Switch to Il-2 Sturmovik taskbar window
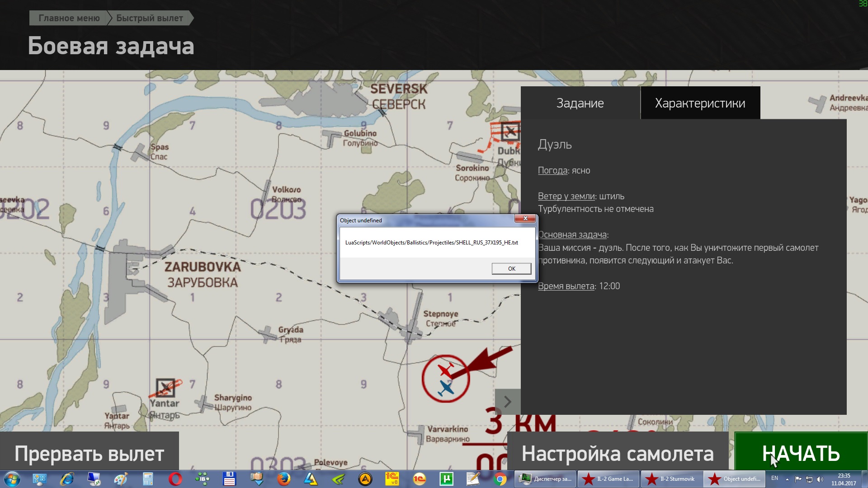Viewport: 868px width, 488px height. pos(671,479)
